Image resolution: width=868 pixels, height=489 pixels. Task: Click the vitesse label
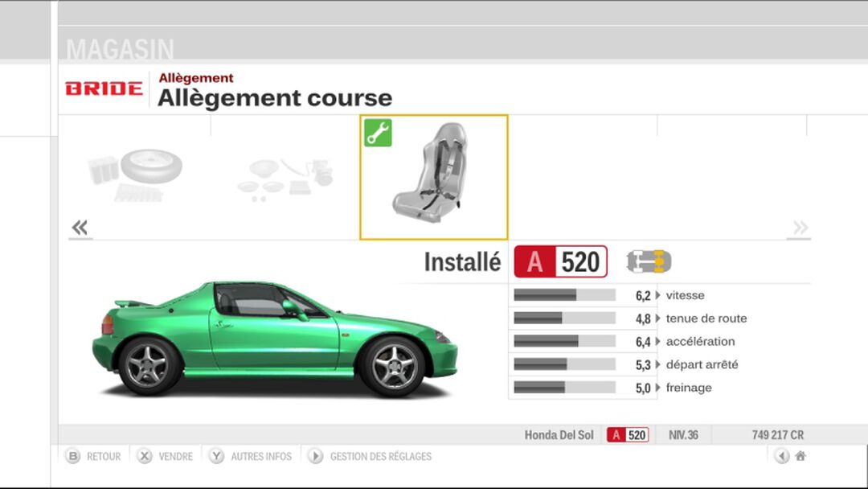(x=686, y=295)
